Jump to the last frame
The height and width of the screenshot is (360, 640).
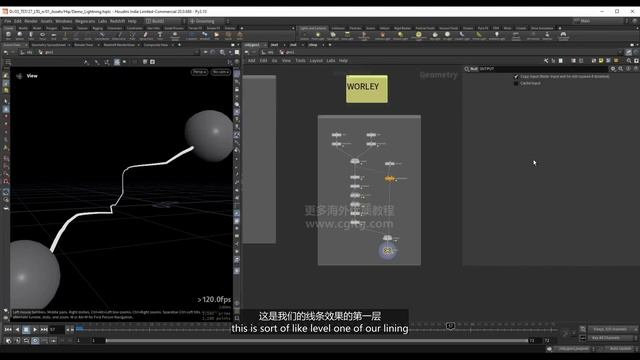(44, 329)
